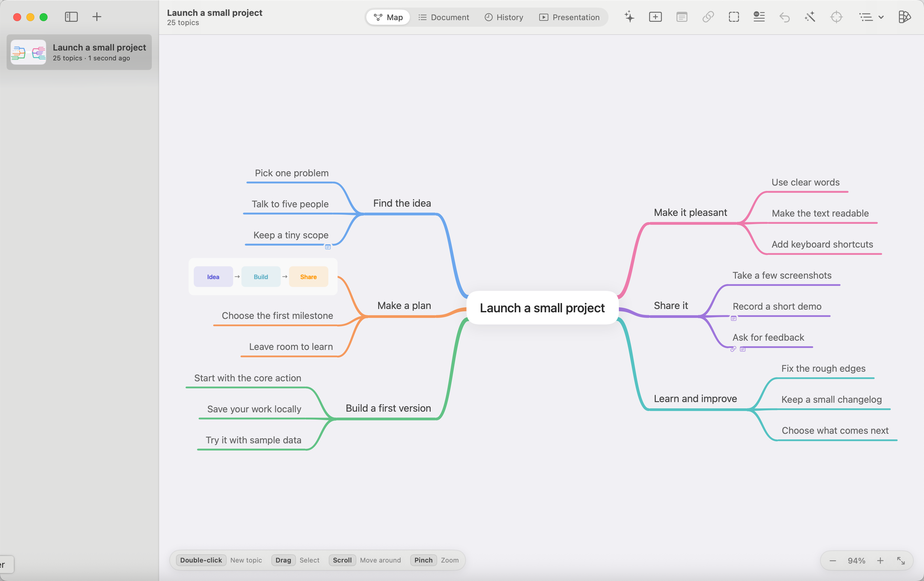
Task: Zoom in with the plus button
Action: tap(880, 561)
